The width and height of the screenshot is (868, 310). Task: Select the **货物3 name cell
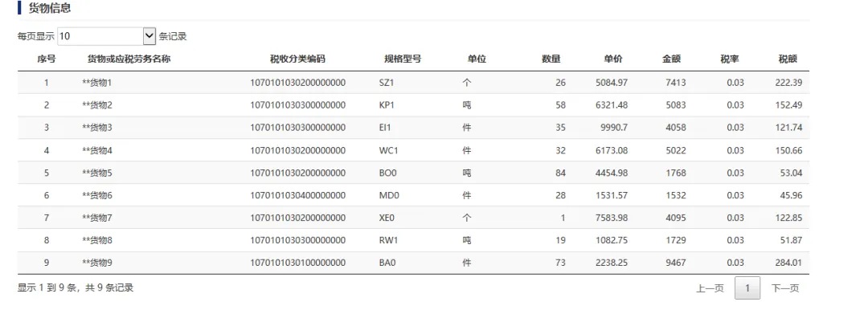pyautogui.click(x=97, y=128)
